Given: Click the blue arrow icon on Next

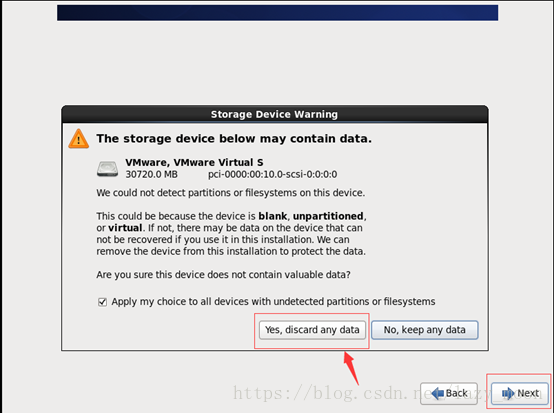Looking at the screenshot, I should click(x=508, y=393).
